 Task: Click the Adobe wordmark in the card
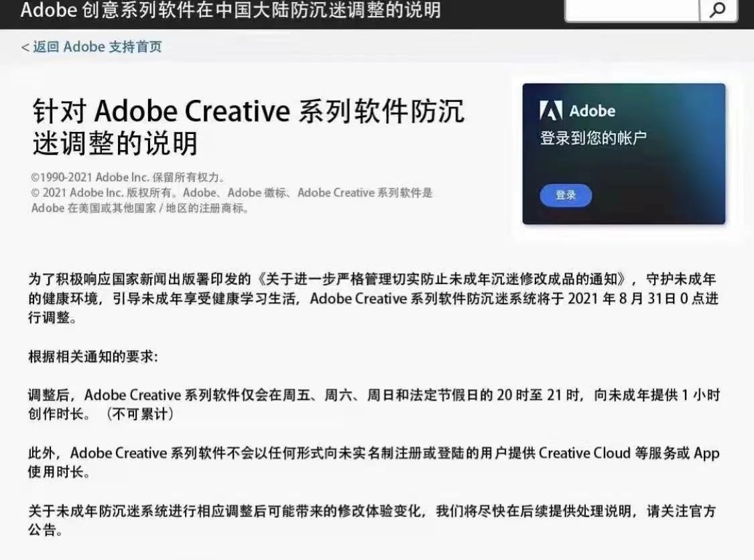[592, 111]
